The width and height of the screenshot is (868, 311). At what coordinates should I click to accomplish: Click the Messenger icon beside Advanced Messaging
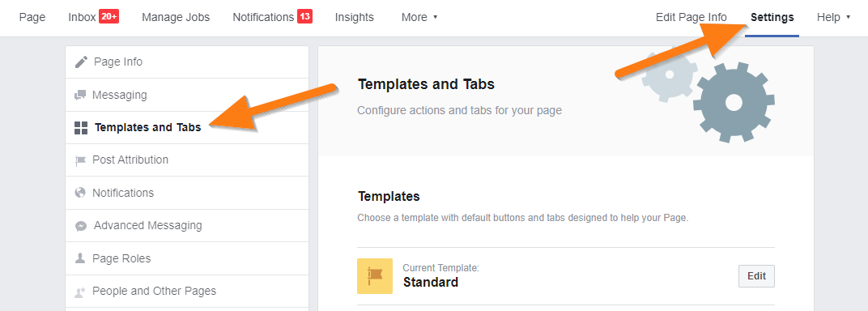point(80,226)
